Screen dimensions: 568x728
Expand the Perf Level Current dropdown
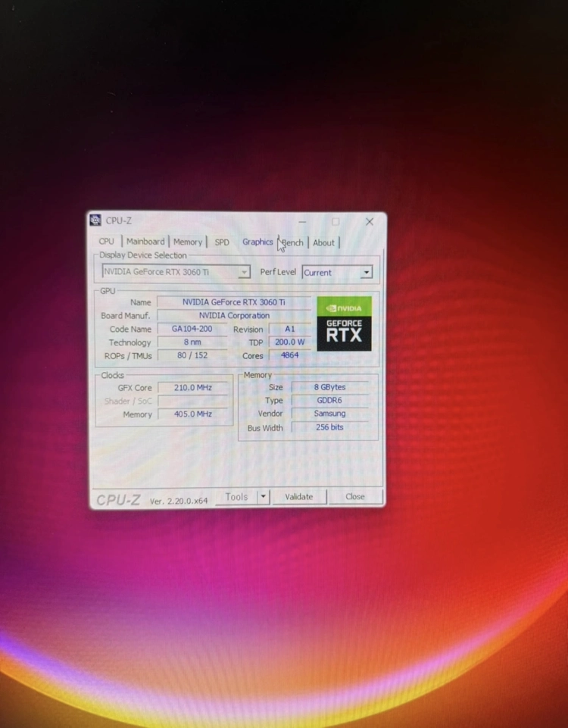coord(337,273)
